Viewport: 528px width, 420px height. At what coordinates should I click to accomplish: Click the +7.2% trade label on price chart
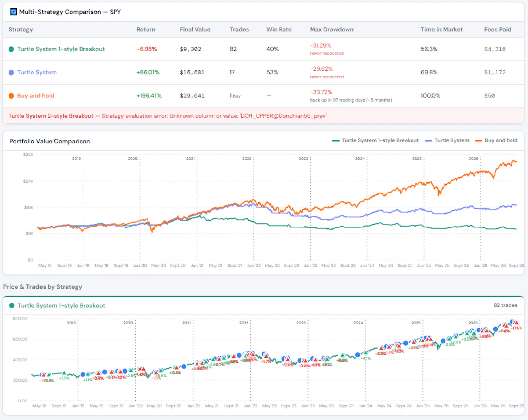pos(64,378)
